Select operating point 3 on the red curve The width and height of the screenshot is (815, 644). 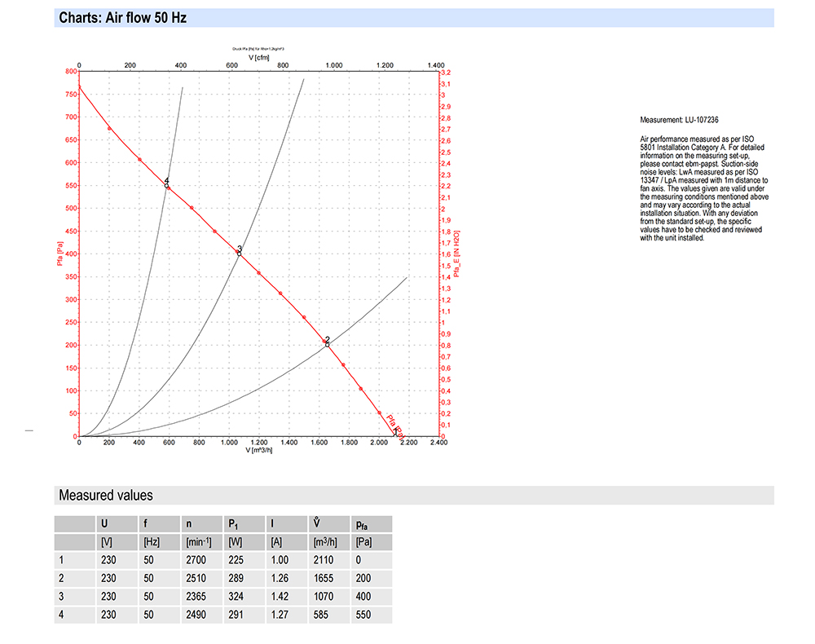pos(240,254)
